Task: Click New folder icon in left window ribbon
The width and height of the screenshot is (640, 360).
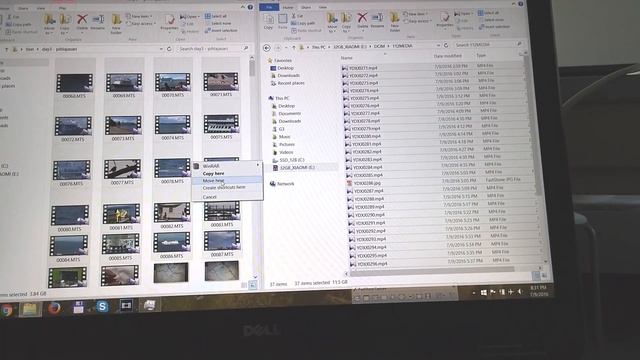Action: (x=116, y=24)
